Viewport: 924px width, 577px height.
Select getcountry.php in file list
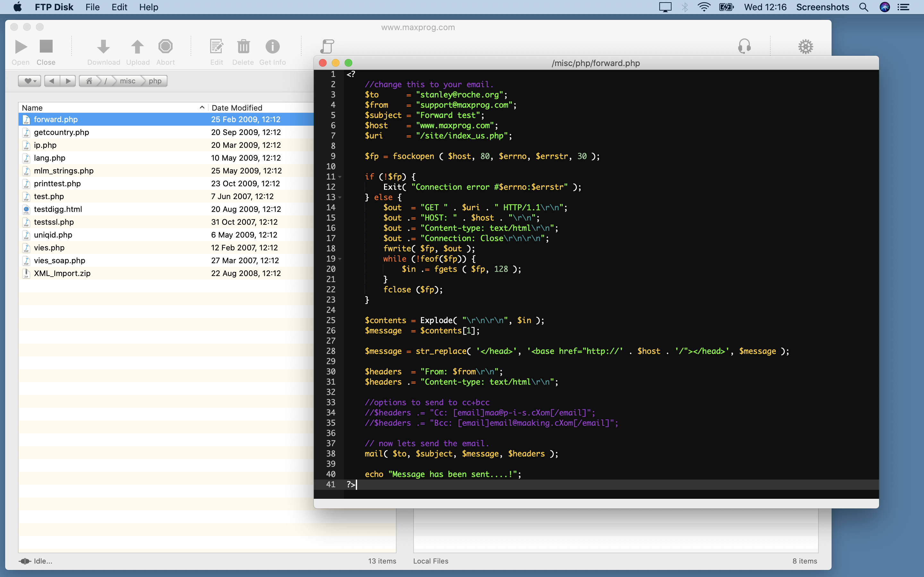click(x=62, y=132)
